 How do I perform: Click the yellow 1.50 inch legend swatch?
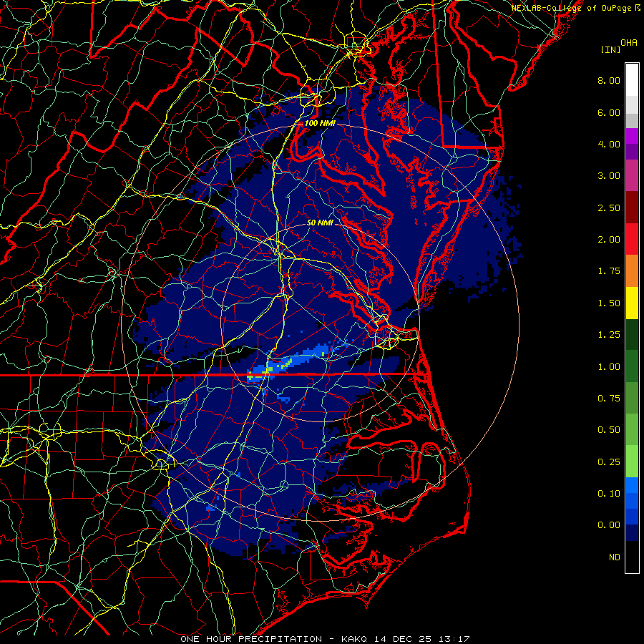click(632, 303)
